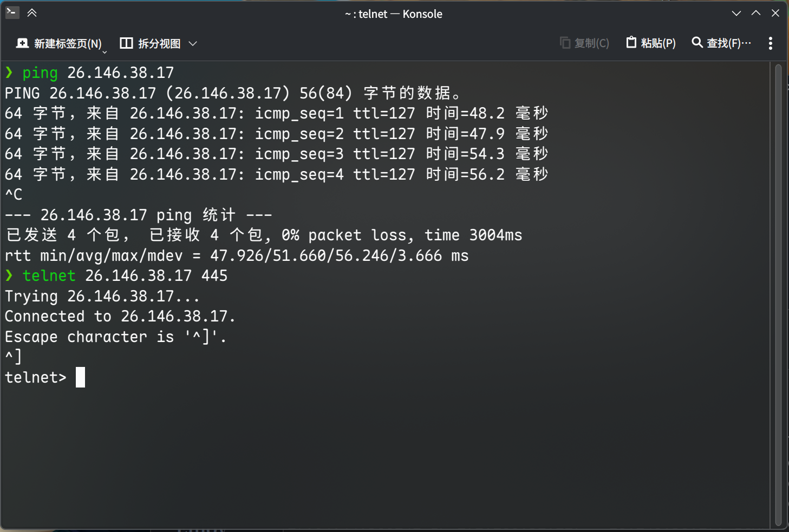
Task: Open the Konsole window menu icon
Action: [12, 12]
